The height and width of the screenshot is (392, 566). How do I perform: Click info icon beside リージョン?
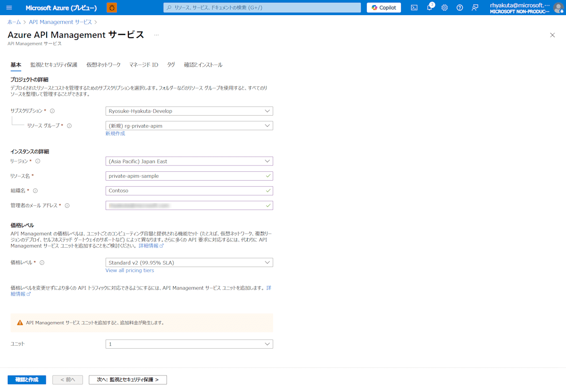(38, 161)
